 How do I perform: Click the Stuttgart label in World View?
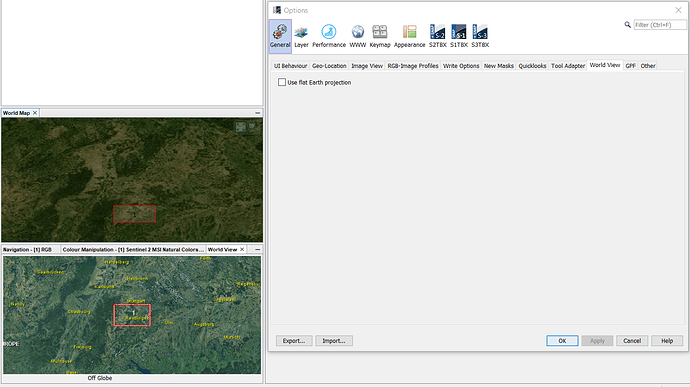tap(136, 301)
